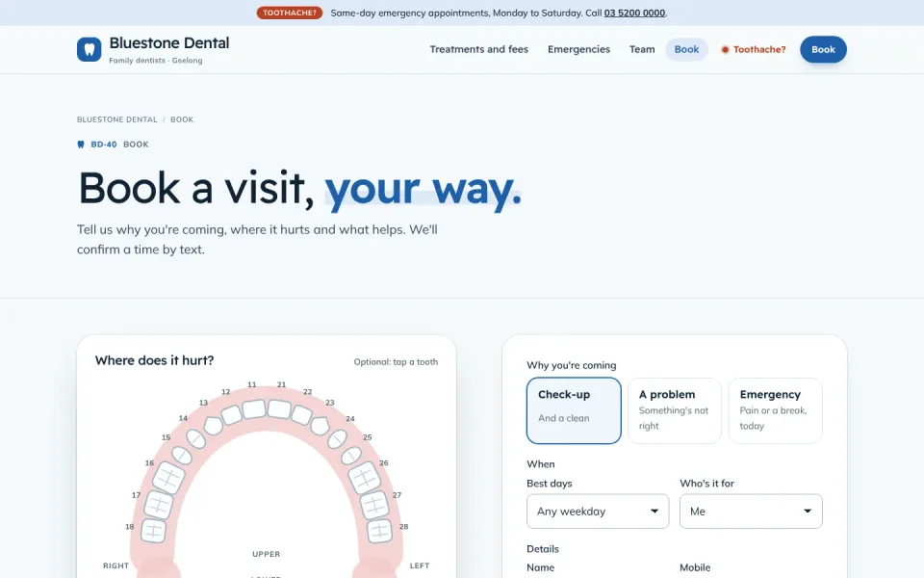Click the 'Book a visit, your way.' headline

tap(299, 190)
